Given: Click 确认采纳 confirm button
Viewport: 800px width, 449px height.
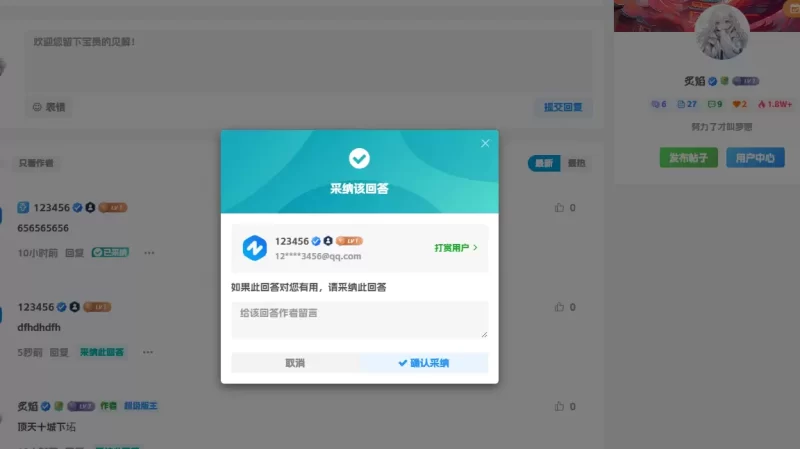Looking at the screenshot, I should (423, 363).
